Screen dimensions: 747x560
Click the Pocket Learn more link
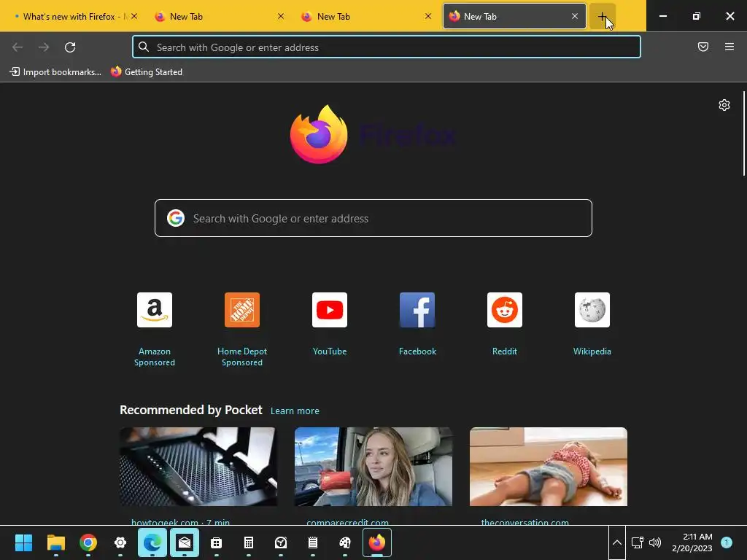295,411
